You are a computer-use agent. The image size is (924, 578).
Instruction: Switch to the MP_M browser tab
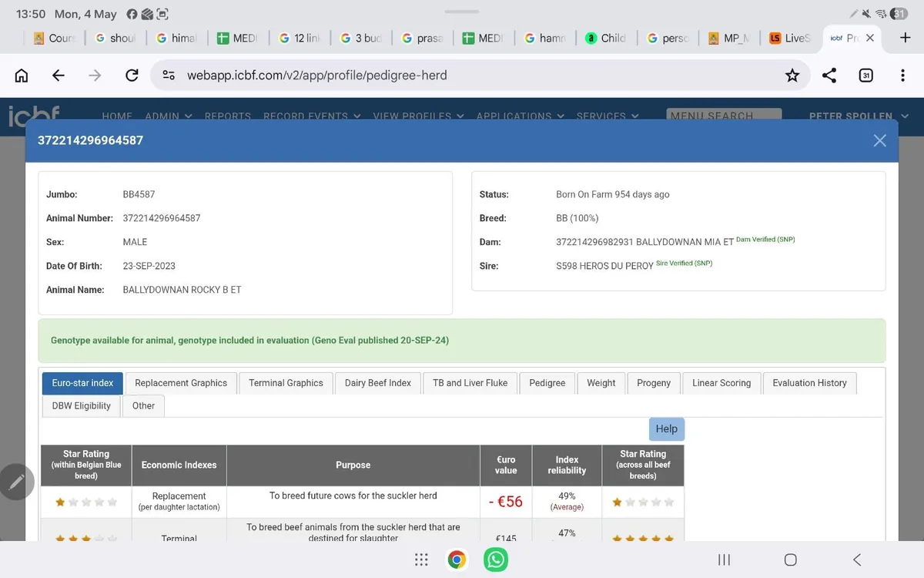(x=728, y=38)
